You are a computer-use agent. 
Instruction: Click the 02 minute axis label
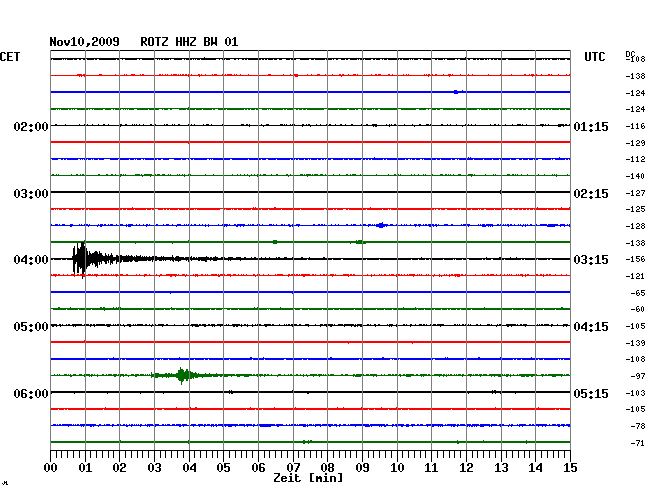119,468
